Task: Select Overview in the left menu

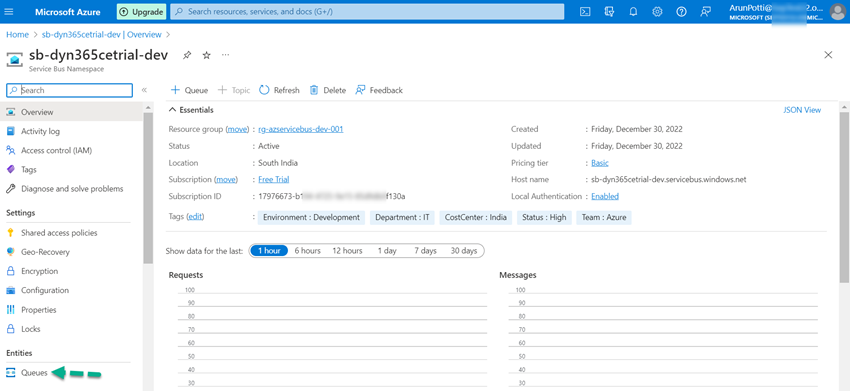Action: [72, 112]
